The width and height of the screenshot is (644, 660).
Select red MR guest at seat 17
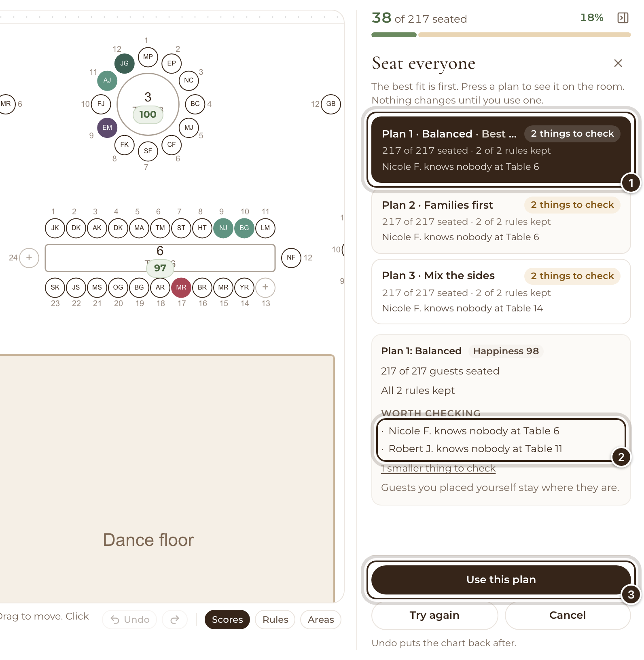181,288
